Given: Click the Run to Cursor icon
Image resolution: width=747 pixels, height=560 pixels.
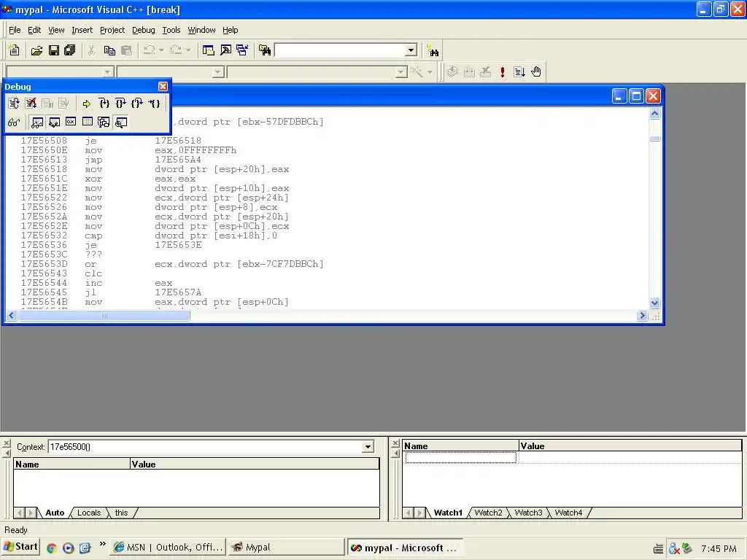Looking at the screenshot, I should point(155,104).
